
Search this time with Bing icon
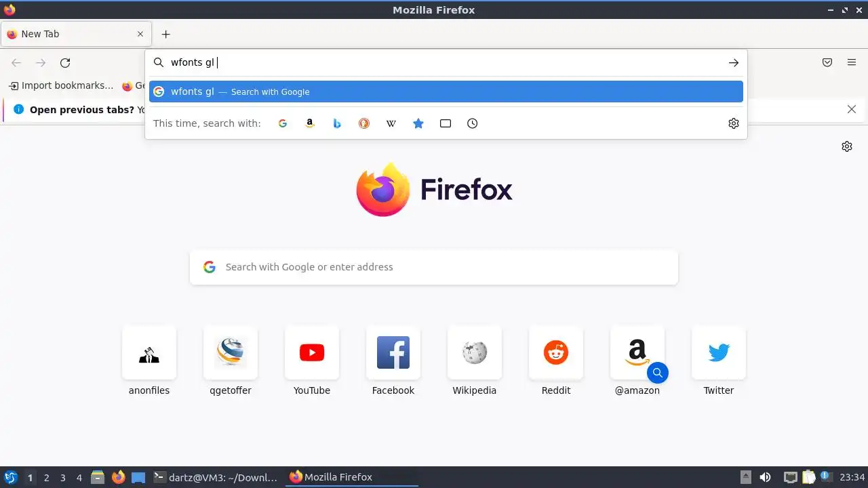pos(337,123)
